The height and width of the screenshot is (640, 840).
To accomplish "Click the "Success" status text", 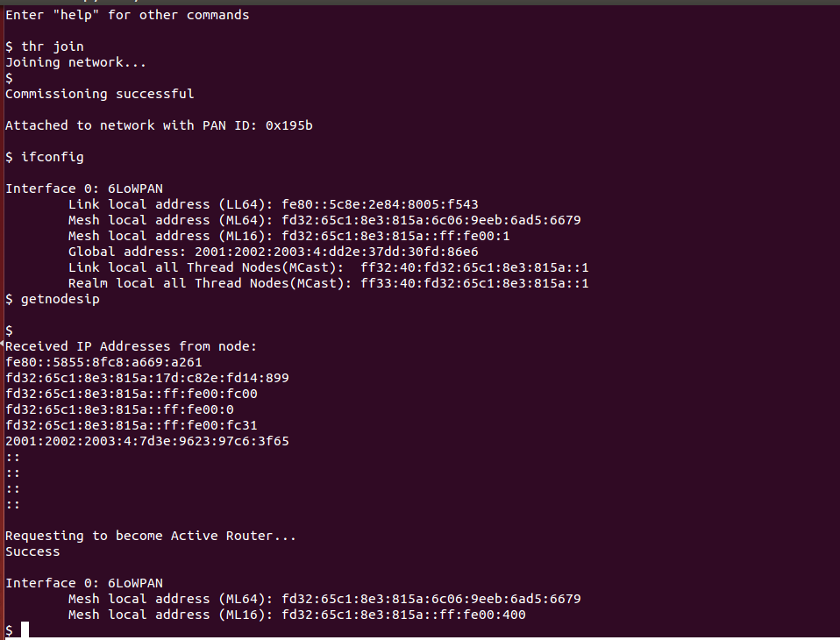I will point(32,551).
